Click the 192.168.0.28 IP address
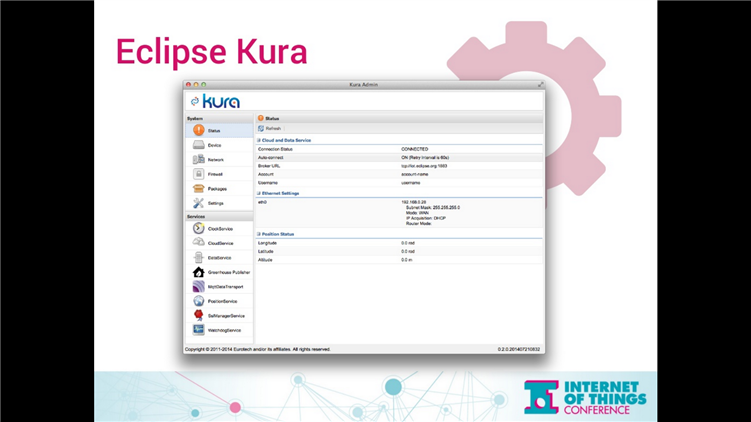 point(413,203)
